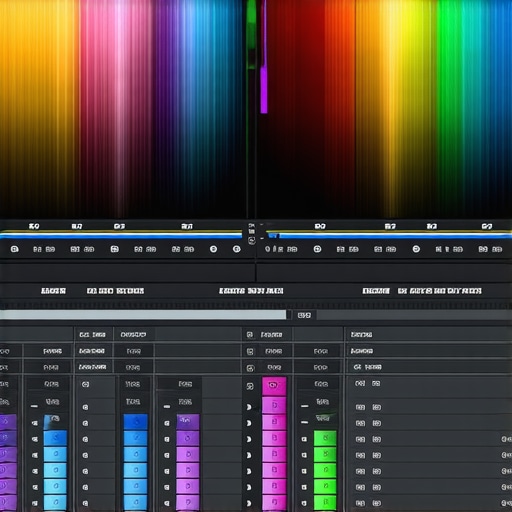Image resolution: width=512 pixels, height=512 pixels.
Task: Click the blue timeline bar under the left spectrum
Action: (x=121, y=235)
